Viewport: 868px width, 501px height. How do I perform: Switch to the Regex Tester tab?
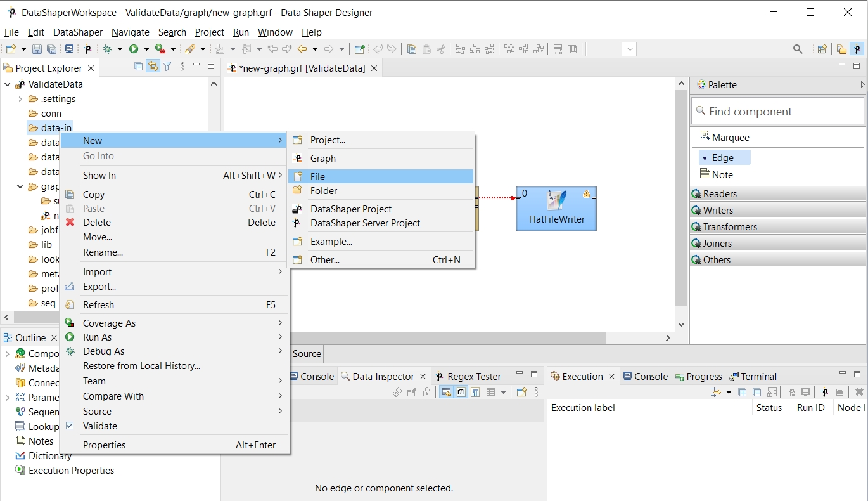pyautogui.click(x=468, y=376)
